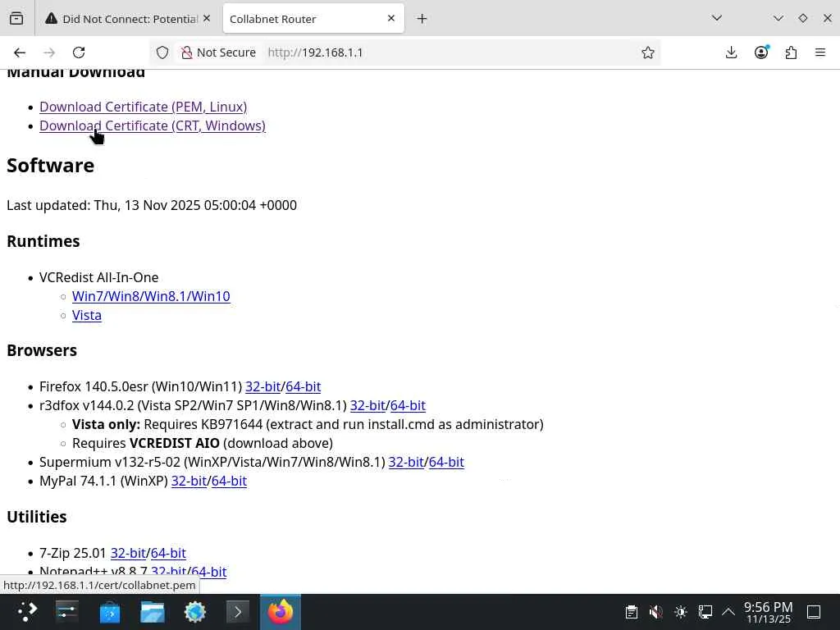This screenshot has width=840, height=630.
Task: Download Supermium v132 32-bit
Action: pyautogui.click(x=406, y=463)
